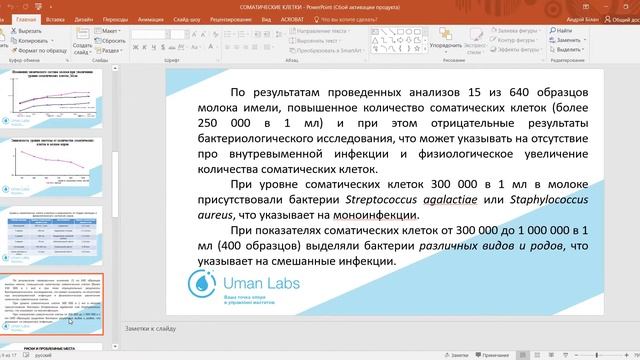The width and height of the screenshot is (640, 360).
Task: Open Shape Fill (Заливка фигуры) menu
Action: pyautogui.click(x=515, y=31)
